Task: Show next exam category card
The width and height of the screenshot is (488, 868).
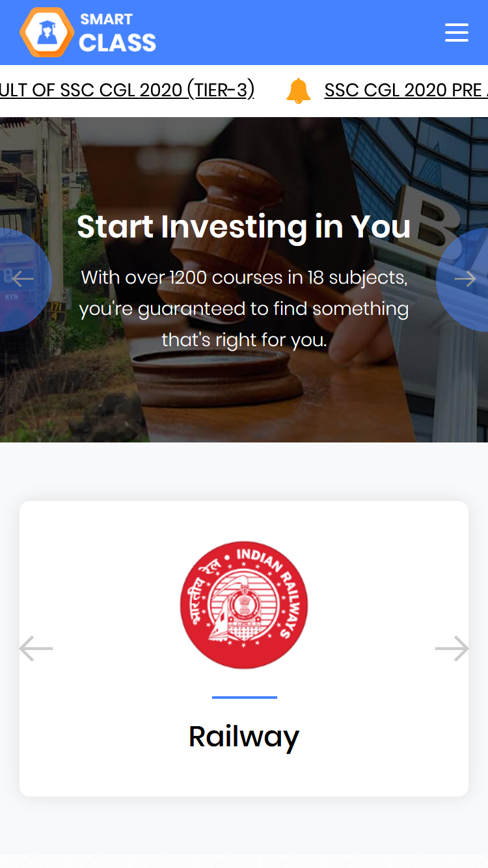Action: [x=452, y=649]
